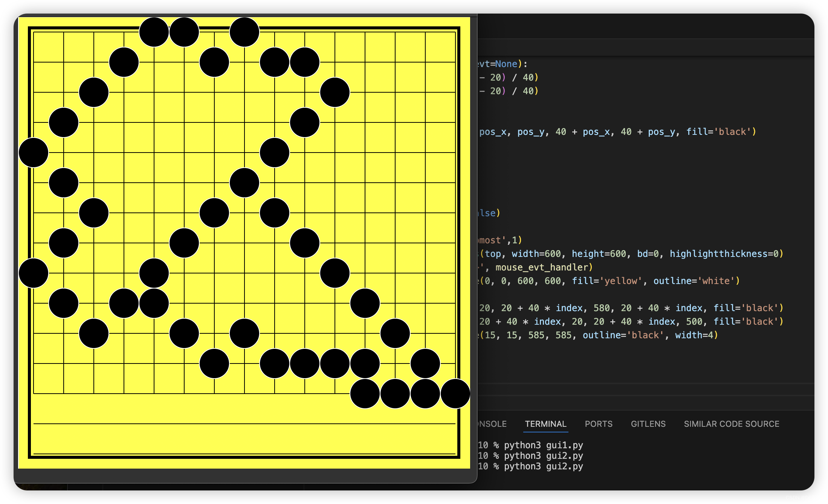Viewport: 828px width, 504px height.
Task: Open the SIMILAR CODE SOURCE tab
Action: coord(731,424)
